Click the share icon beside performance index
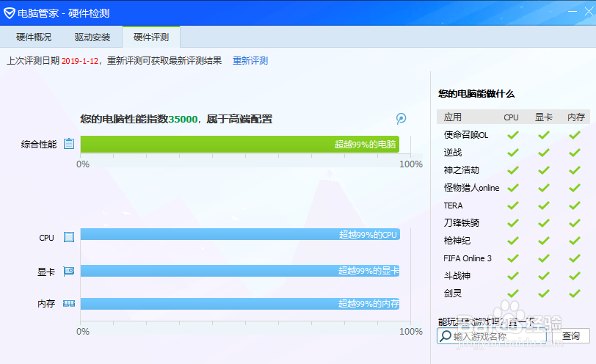 point(401,119)
